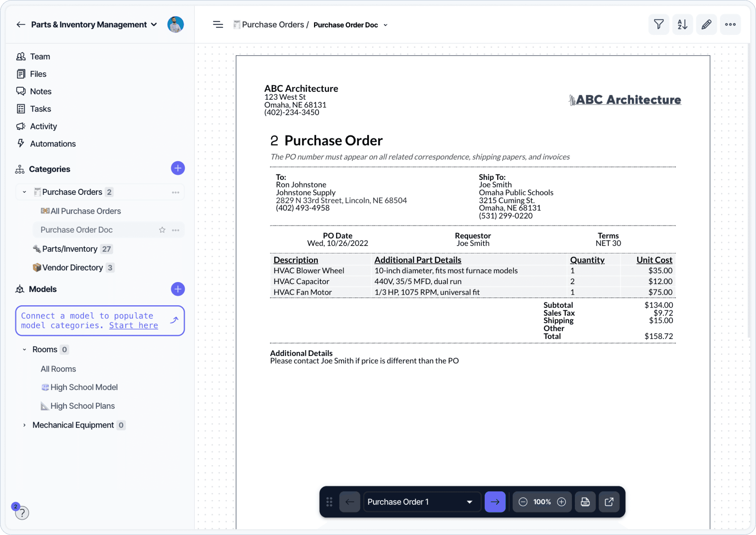Go to next purchase order arrow
Viewport: 756px width, 535px height.
coord(495,502)
